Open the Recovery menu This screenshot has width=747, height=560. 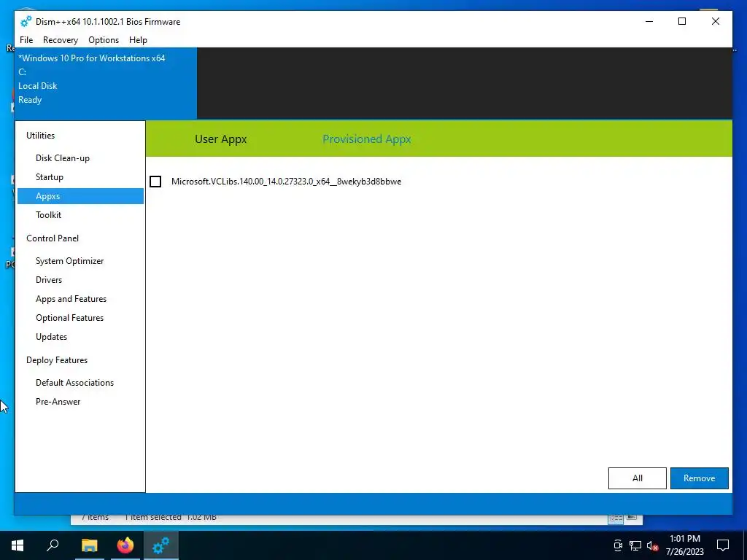pos(61,40)
